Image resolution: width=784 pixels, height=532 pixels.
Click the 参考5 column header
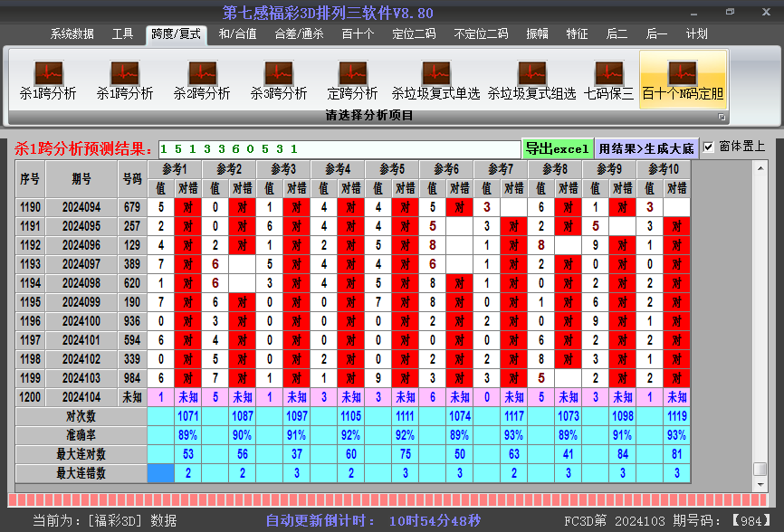(392, 169)
